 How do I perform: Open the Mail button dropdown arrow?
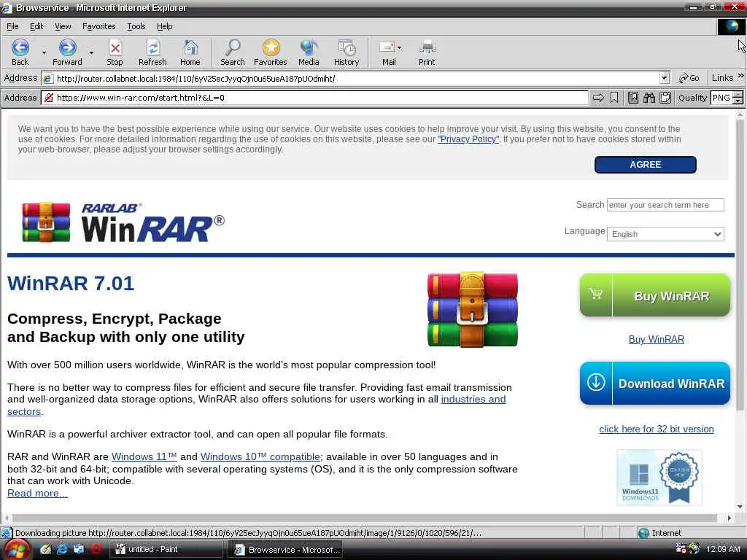[399, 47]
